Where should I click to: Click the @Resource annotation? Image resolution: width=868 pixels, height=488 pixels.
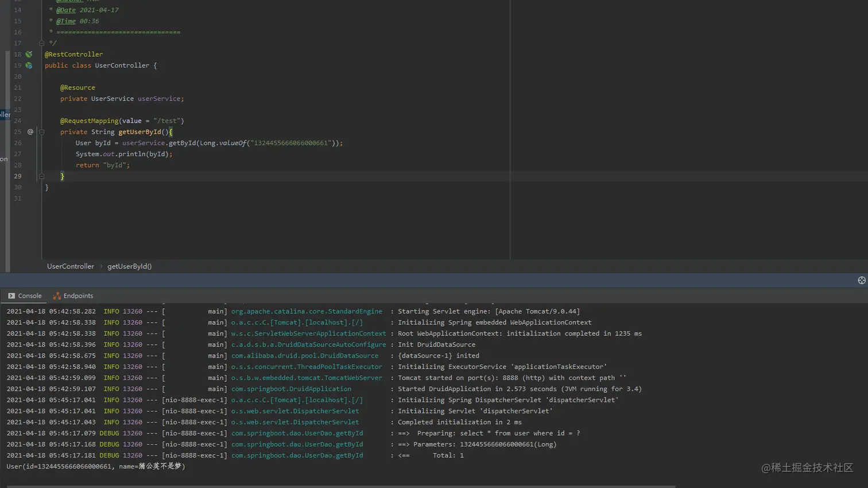tap(77, 88)
